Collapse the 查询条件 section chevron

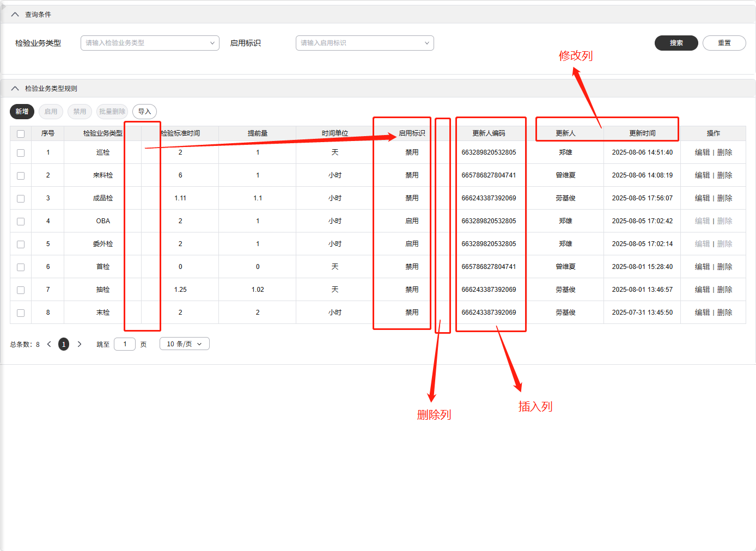[x=15, y=15]
